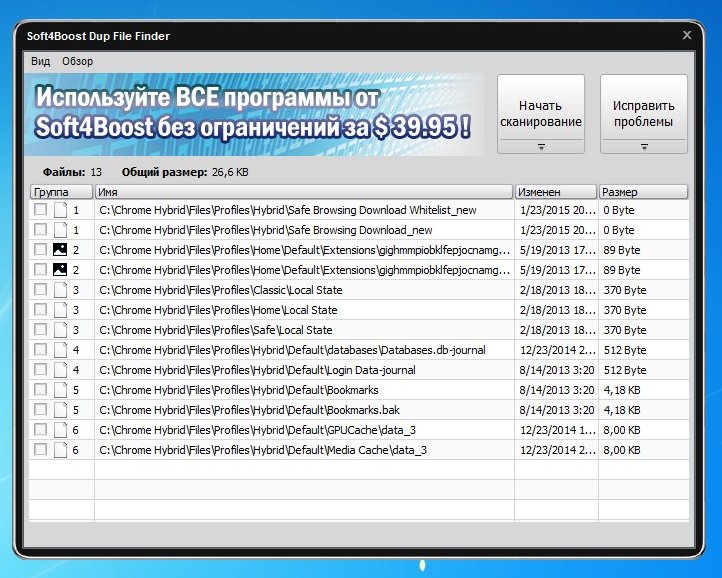Click file icon for Media Cache\data_3 row
Viewport: 722px width, 578px height.
point(60,450)
